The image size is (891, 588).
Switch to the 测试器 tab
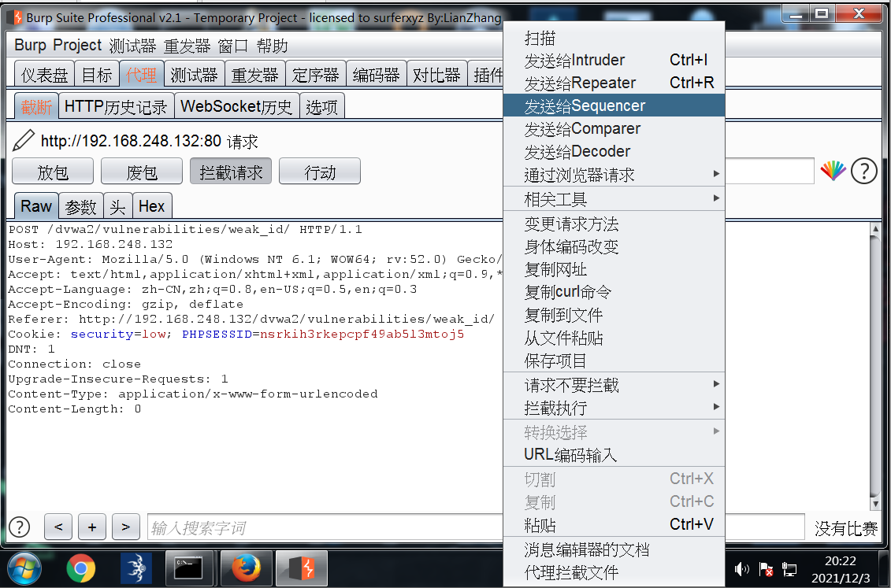(x=195, y=74)
